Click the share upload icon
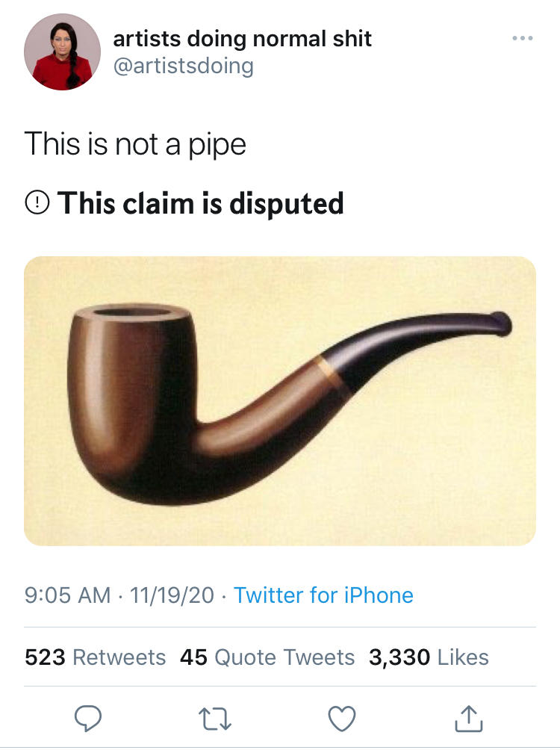This screenshot has height=750, width=560. coord(470,719)
